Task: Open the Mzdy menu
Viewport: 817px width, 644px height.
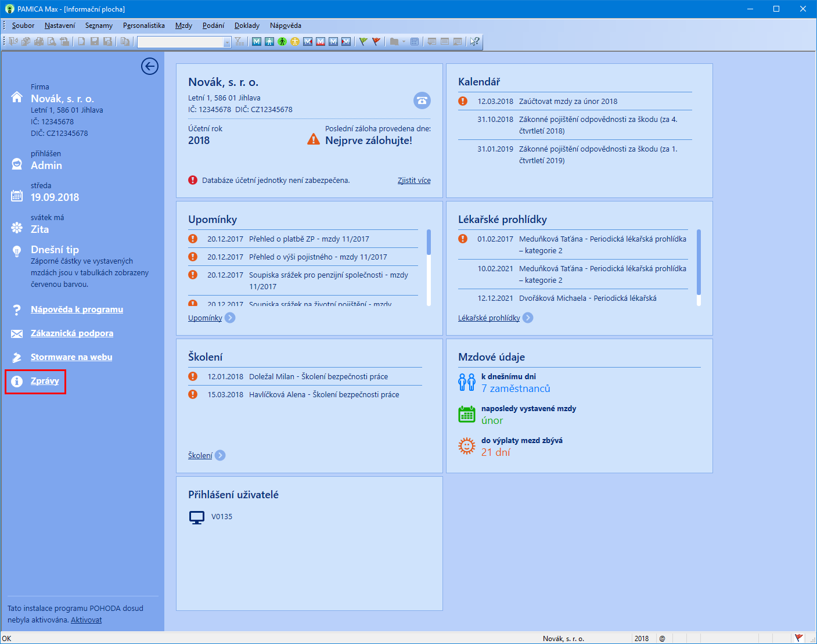Action: click(183, 26)
